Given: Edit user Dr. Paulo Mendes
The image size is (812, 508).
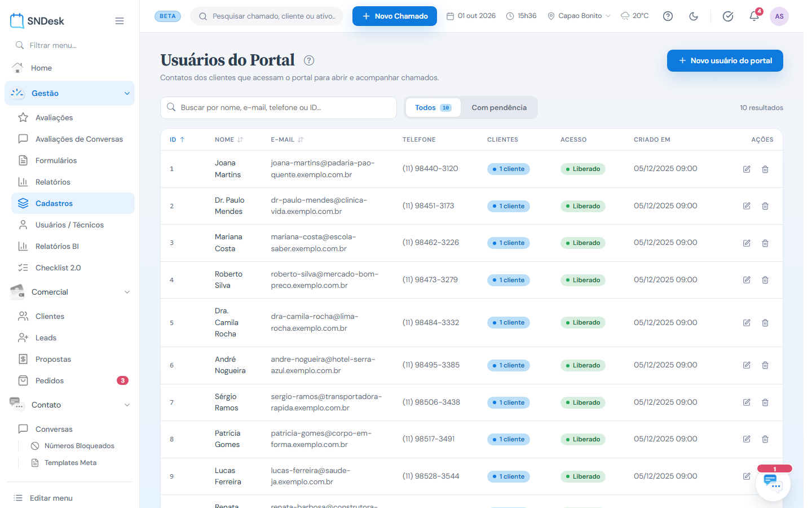Looking at the screenshot, I should click(747, 206).
